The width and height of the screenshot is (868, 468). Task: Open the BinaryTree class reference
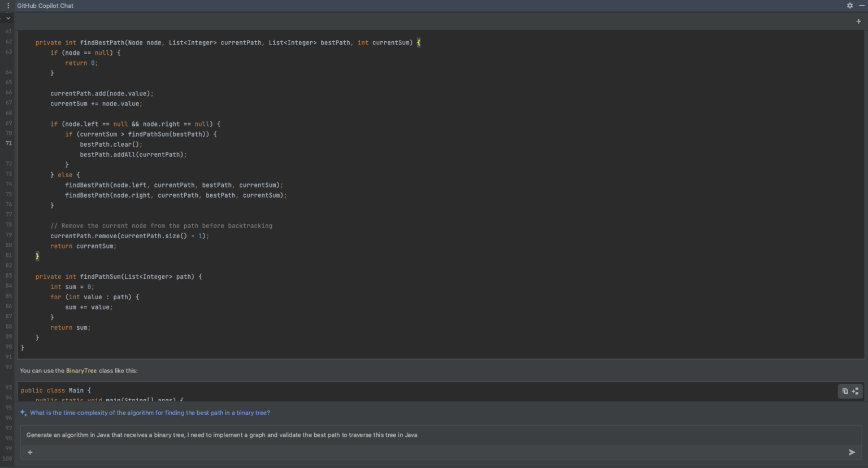pos(81,371)
